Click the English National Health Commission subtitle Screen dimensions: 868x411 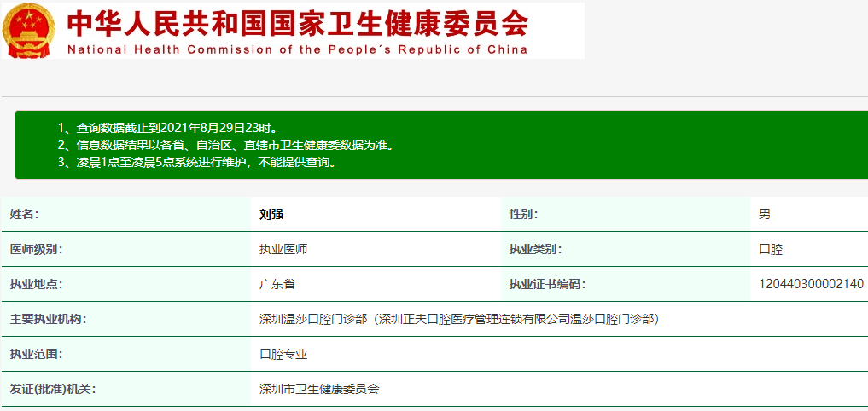(x=297, y=49)
